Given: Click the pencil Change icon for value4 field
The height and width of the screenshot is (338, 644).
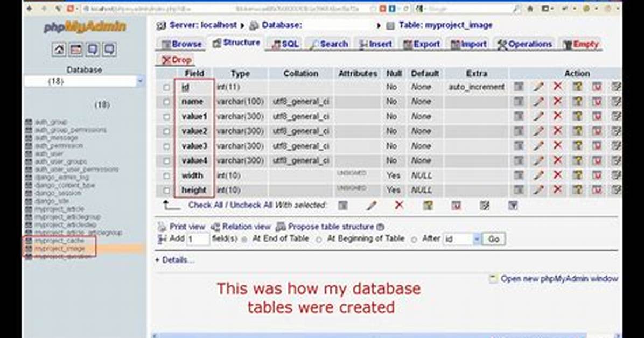Looking at the screenshot, I should [538, 160].
